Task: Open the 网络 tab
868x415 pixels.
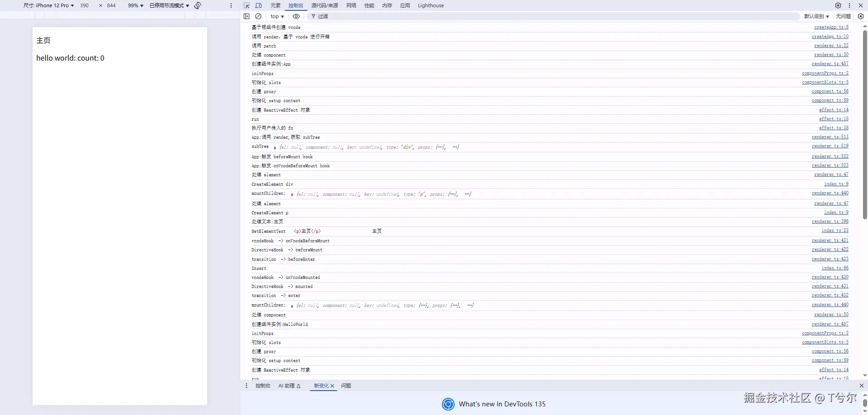Action: point(351,5)
